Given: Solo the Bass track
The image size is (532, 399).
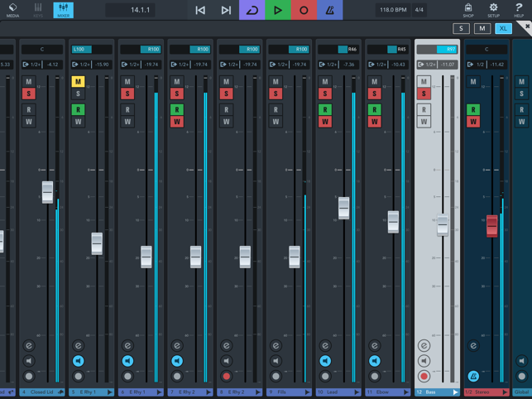Looking at the screenshot, I should [x=424, y=94].
